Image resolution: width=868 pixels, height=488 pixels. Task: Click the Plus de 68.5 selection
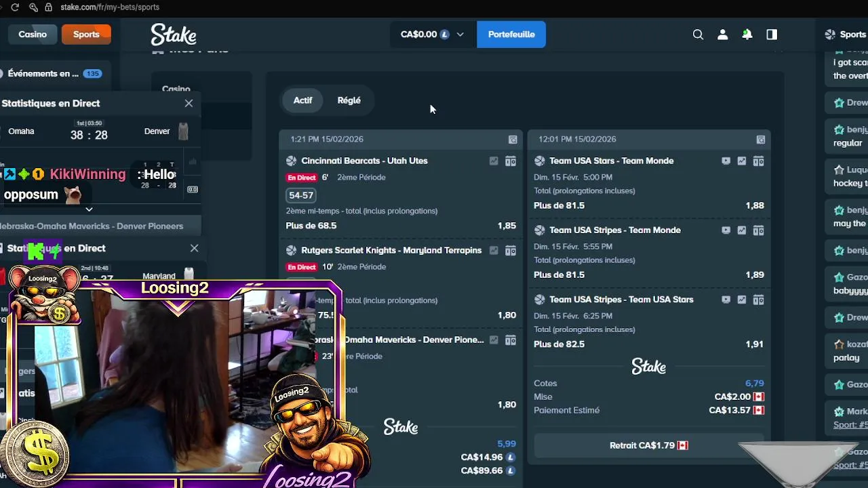311,226
